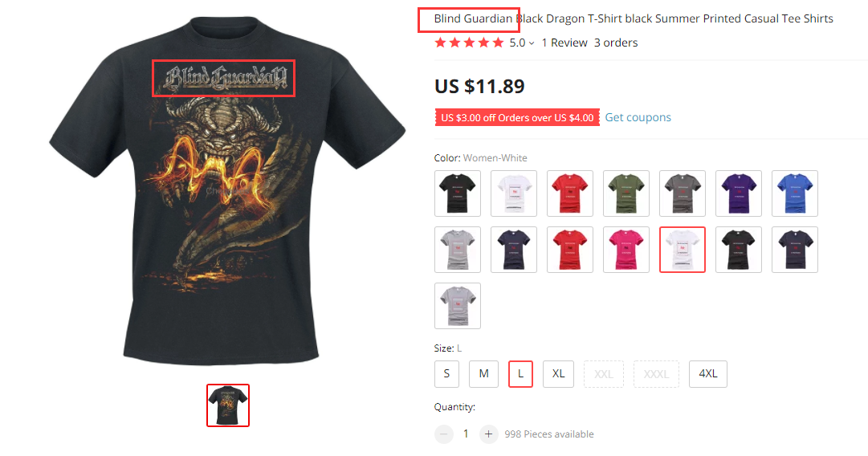This screenshot has width=868, height=456.
Task: Click the product thumbnail below main image
Action: tap(228, 405)
